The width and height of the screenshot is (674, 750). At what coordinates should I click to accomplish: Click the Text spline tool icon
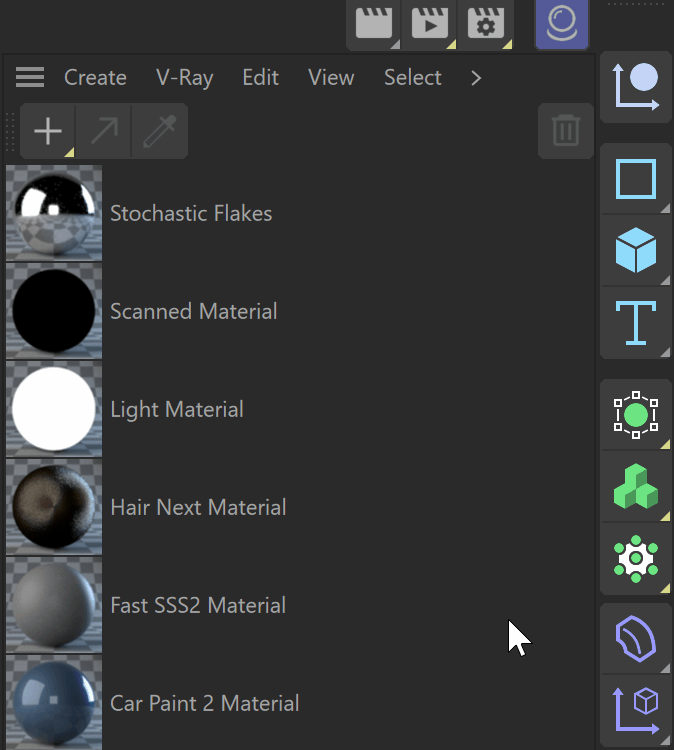[636, 323]
